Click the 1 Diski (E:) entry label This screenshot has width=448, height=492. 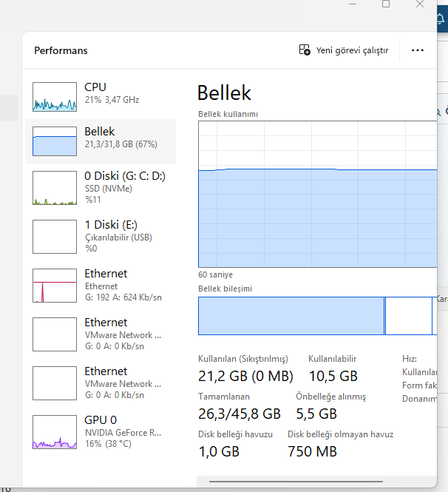(111, 225)
